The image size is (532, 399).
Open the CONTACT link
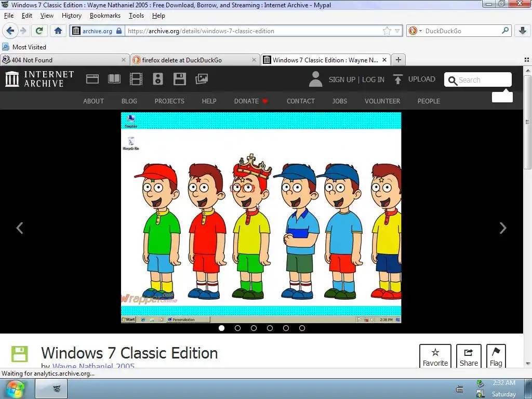[x=301, y=101]
